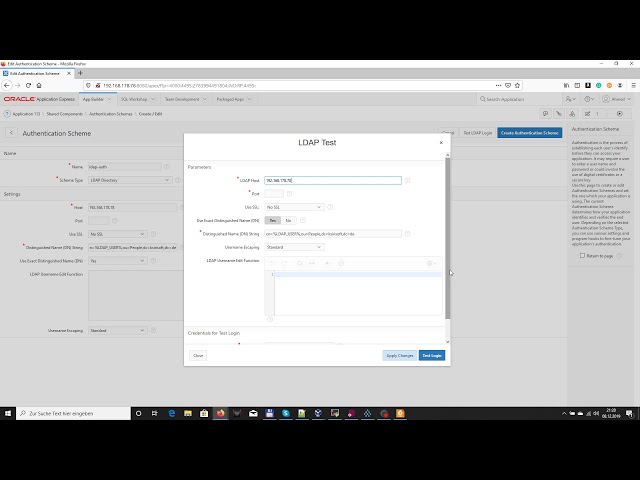Select No for Use Exact Distinguished Name

coord(288,220)
